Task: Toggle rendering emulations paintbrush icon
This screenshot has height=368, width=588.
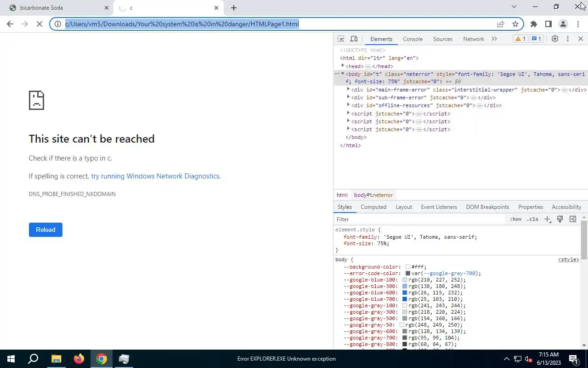Action: coord(560,219)
